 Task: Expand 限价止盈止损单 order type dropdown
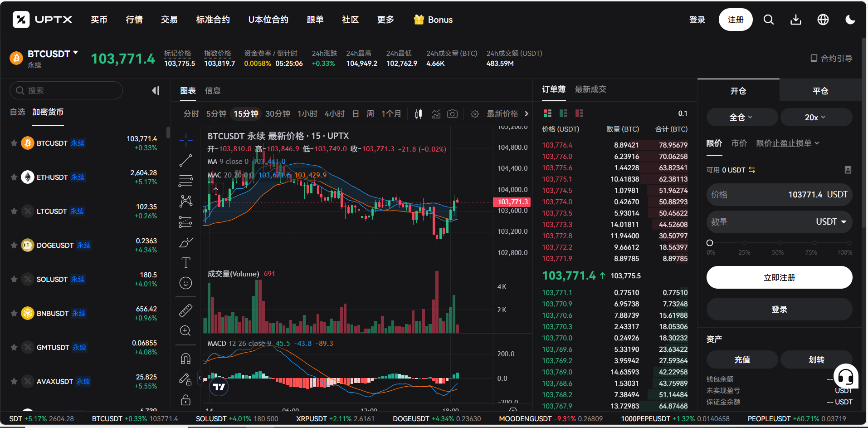coord(788,143)
